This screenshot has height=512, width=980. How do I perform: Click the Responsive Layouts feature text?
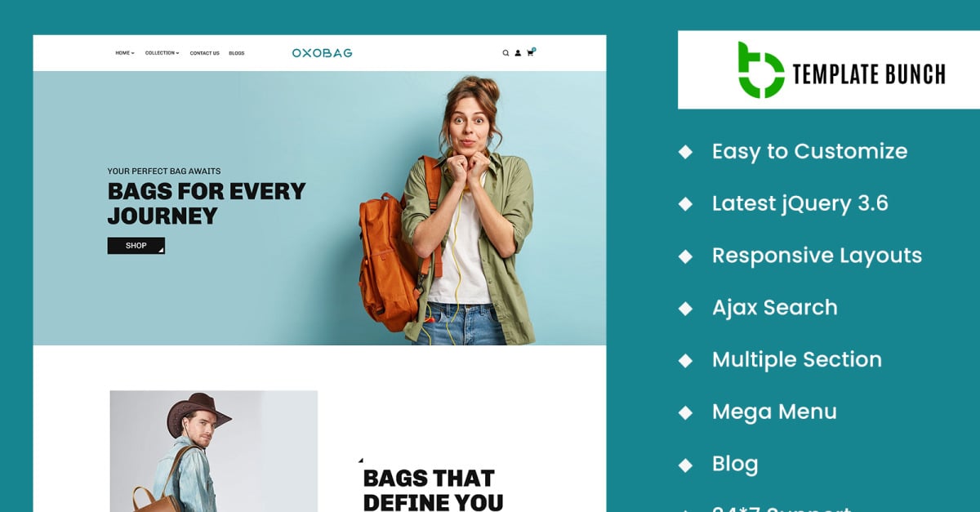(817, 255)
